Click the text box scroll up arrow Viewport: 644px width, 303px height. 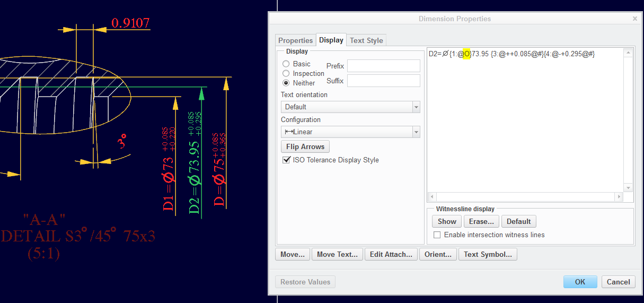tap(628, 53)
